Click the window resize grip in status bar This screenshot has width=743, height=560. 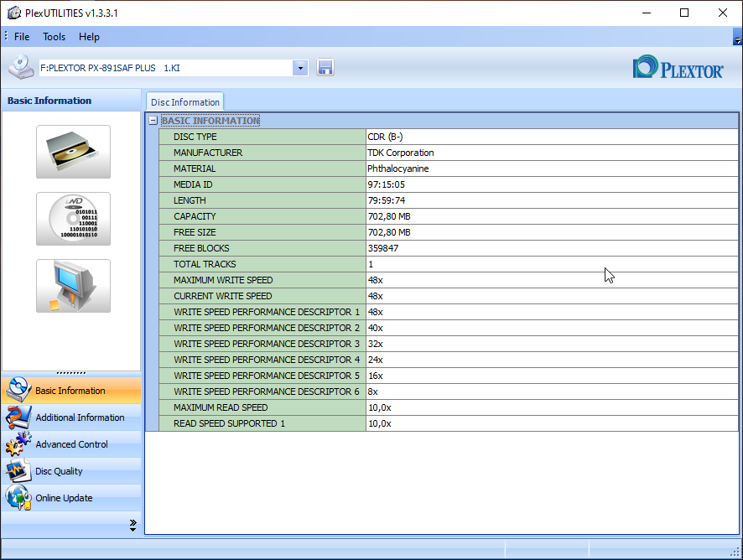pos(736,552)
